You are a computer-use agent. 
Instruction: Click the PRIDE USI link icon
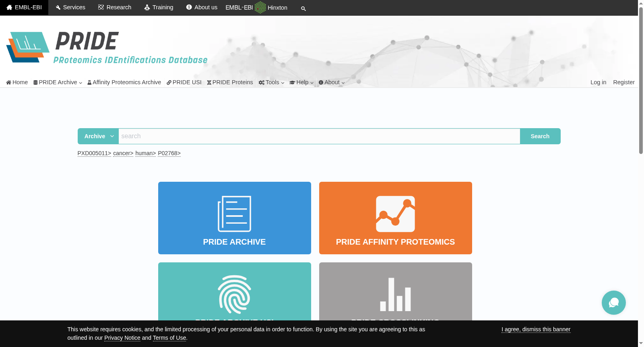click(169, 83)
